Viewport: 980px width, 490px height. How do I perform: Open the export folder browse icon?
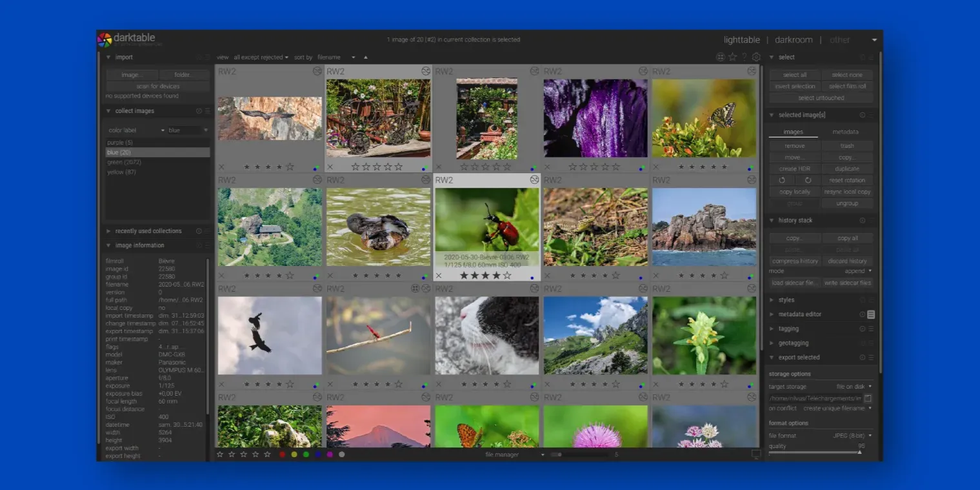tap(868, 398)
